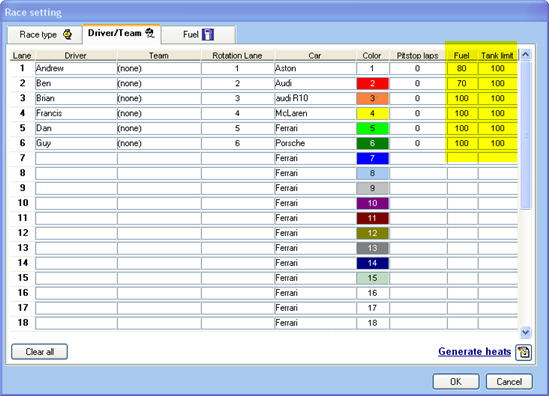Click the vertical scrollbar thumb

[x=525, y=135]
